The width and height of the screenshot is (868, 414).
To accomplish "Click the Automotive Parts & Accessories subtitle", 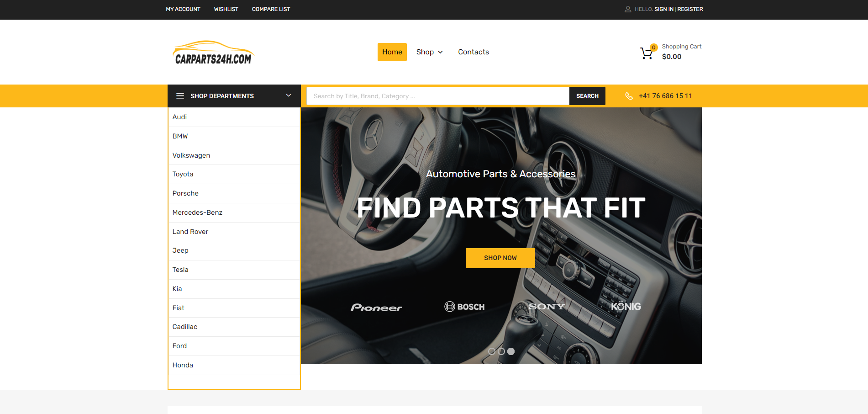I will 501,174.
